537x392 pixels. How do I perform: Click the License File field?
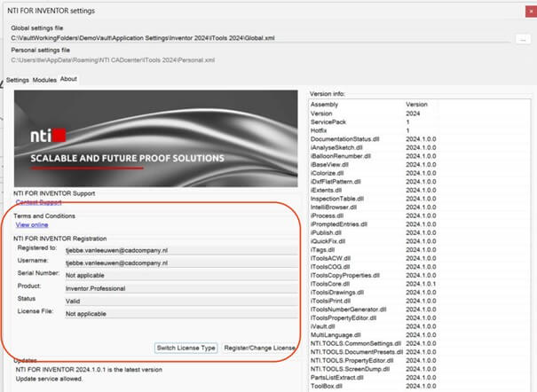click(181, 314)
